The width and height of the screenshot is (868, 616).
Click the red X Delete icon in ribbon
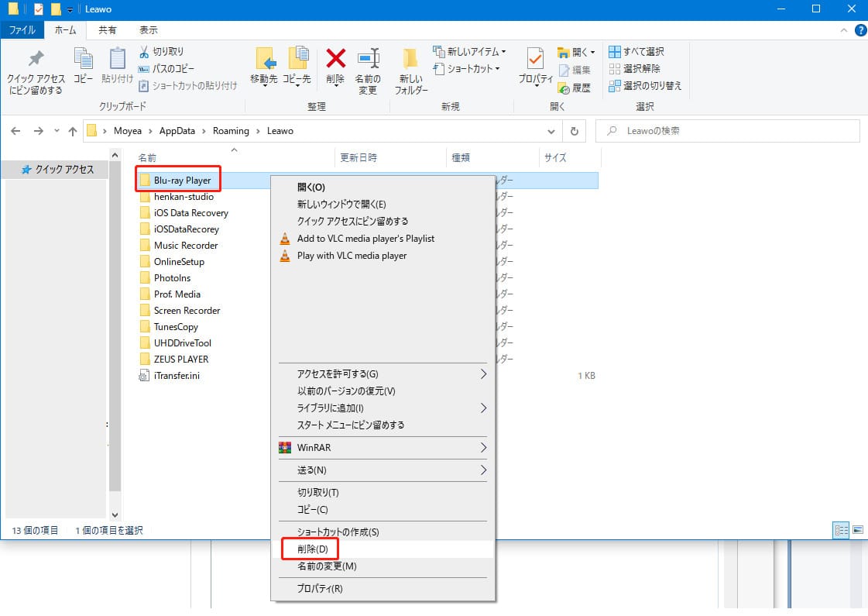tap(335, 59)
